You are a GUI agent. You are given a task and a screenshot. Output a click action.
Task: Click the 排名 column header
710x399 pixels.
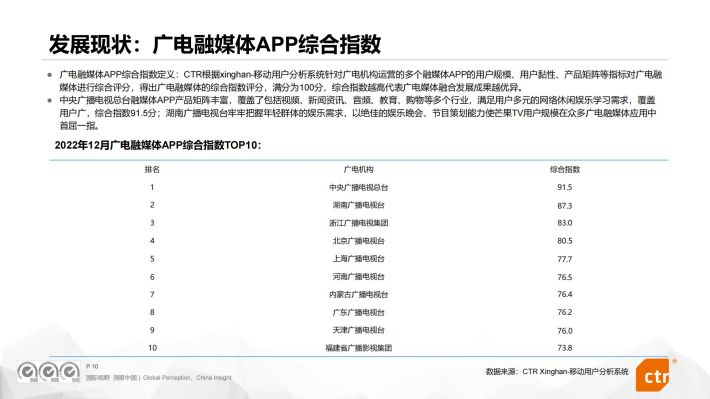click(152, 169)
